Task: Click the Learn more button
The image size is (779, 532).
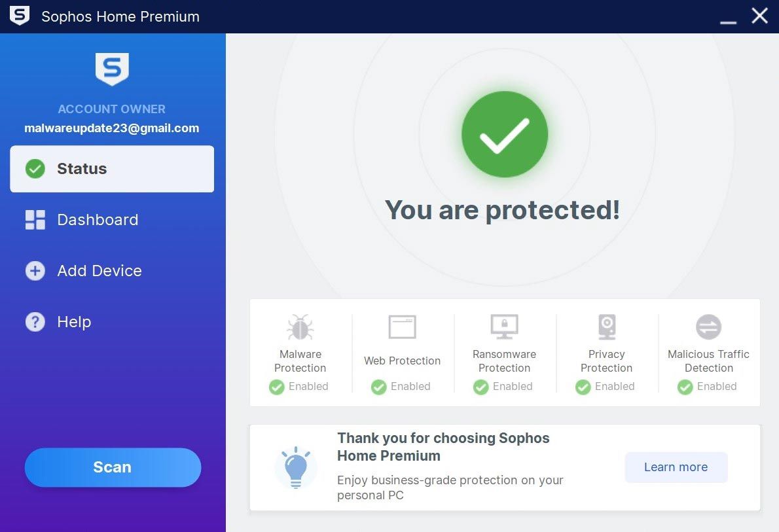Action: [x=676, y=467]
